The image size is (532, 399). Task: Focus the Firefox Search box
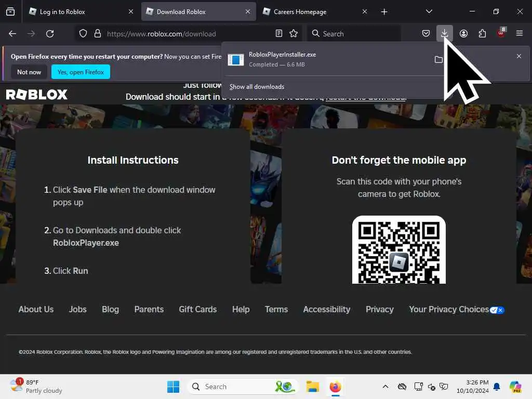354,34
